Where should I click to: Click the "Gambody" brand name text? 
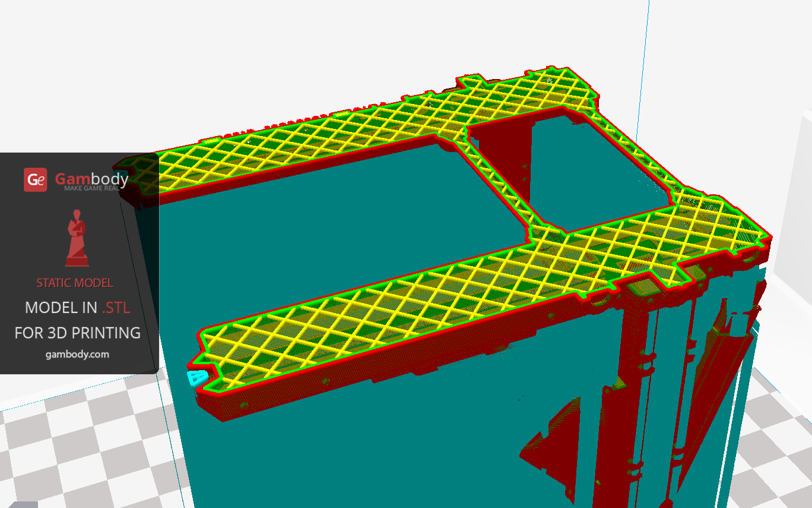tap(91, 178)
